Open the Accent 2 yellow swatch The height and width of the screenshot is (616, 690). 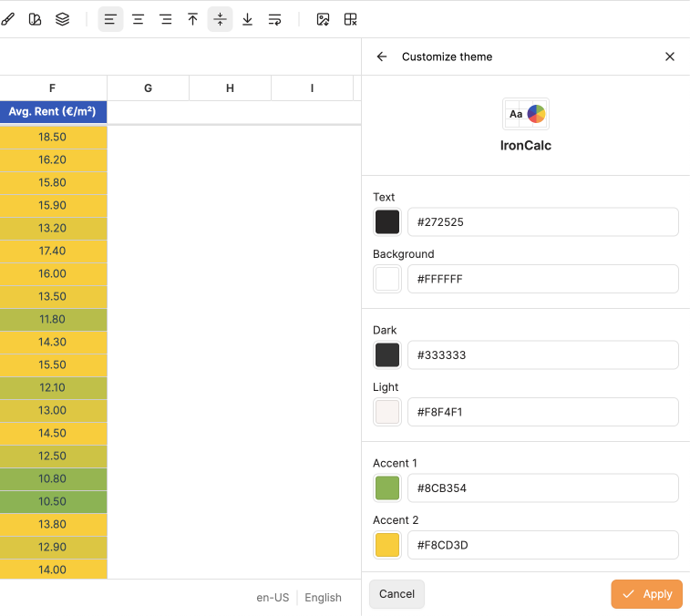(387, 545)
